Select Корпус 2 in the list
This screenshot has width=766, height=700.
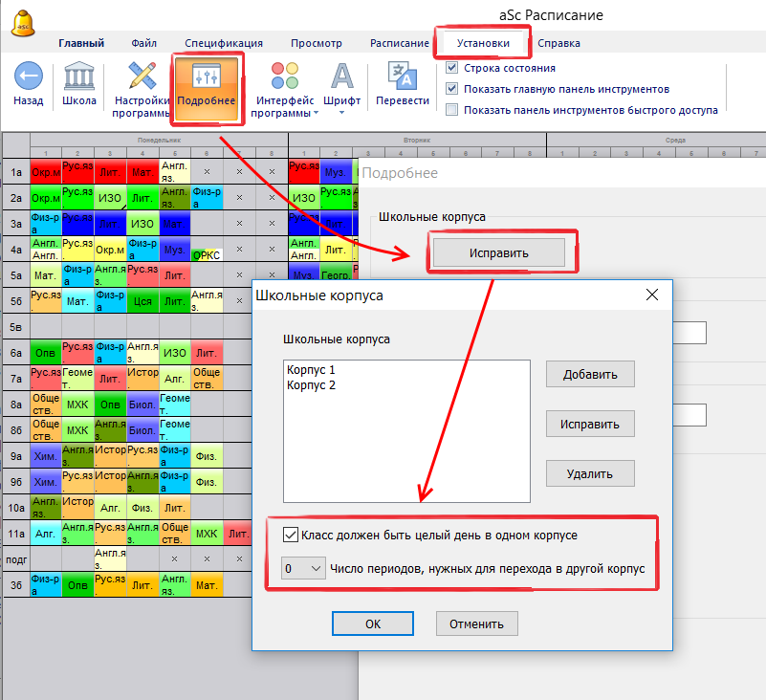(310, 385)
